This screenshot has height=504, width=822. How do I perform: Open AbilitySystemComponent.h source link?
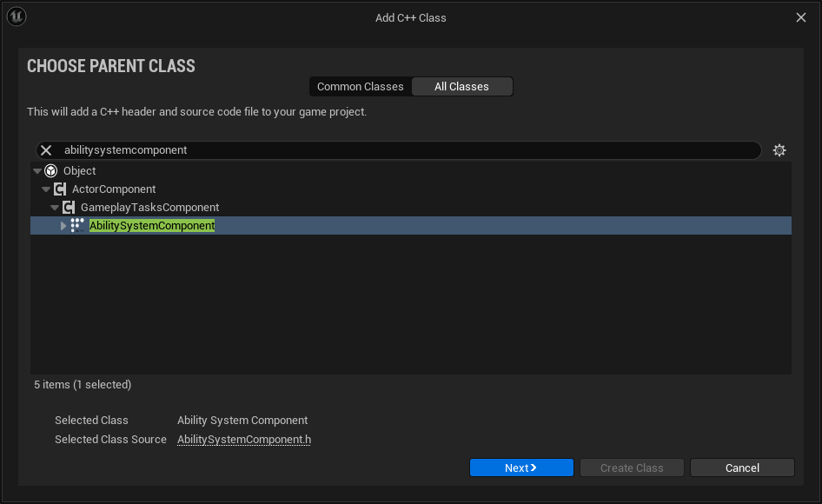click(x=244, y=440)
